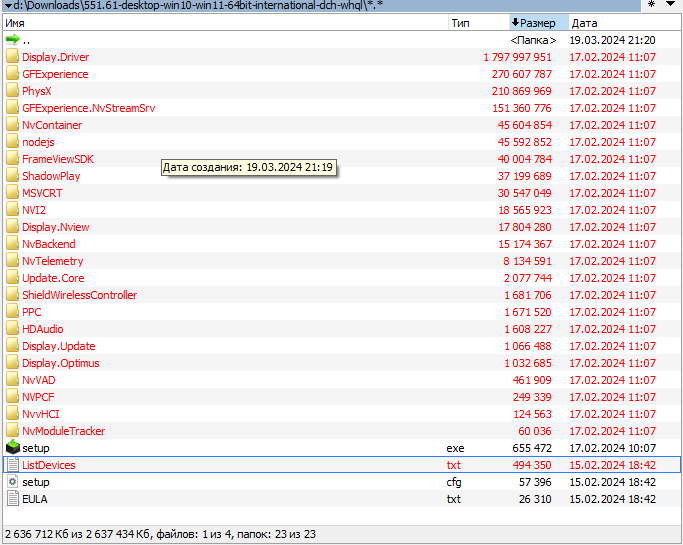Image resolution: width=683 pixels, height=545 pixels.
Task: Click the size value 1 797 997 951
Action: click(x=517, y=57)
